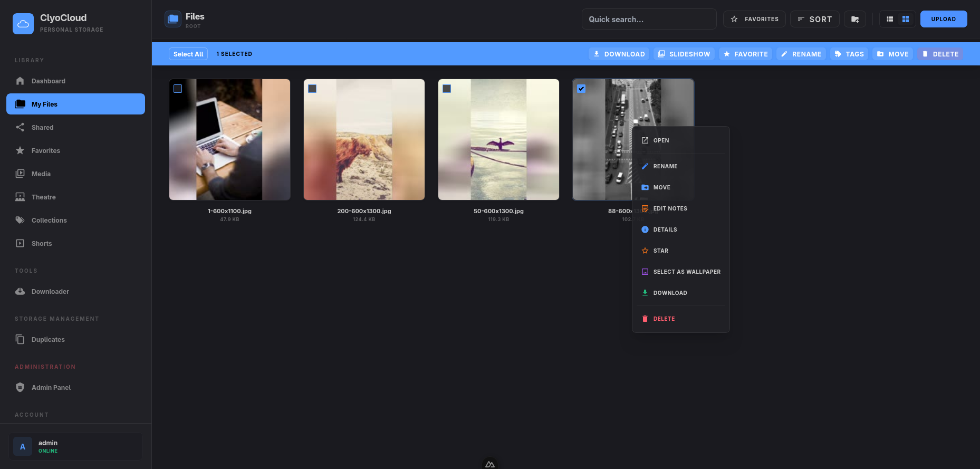Click the info icon beside Details
The width and height of the screenshot is (980, 469).
pos(645,229)
